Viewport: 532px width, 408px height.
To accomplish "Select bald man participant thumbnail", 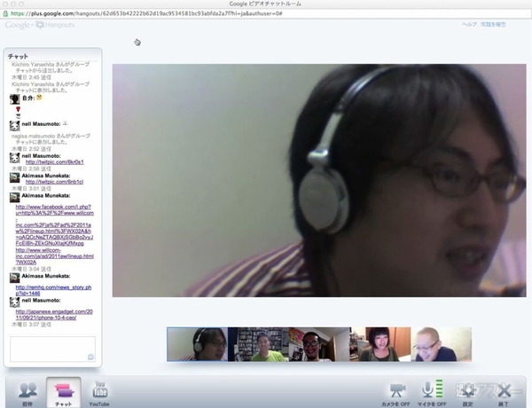I will (441, 344).
